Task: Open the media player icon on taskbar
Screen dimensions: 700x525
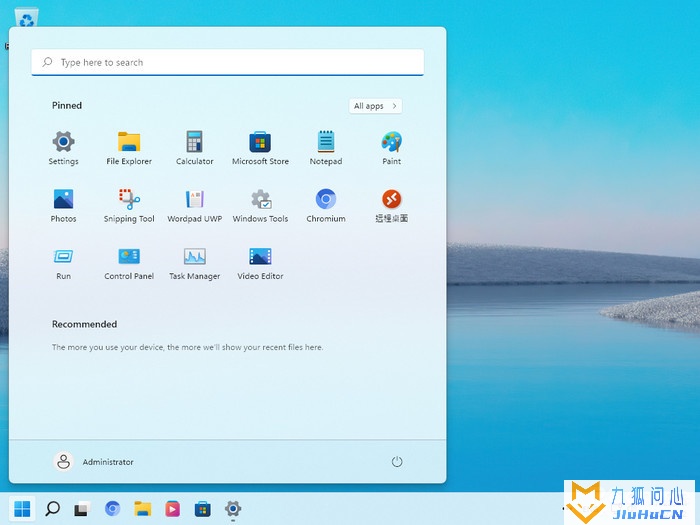Action: (x=172, y=508)
